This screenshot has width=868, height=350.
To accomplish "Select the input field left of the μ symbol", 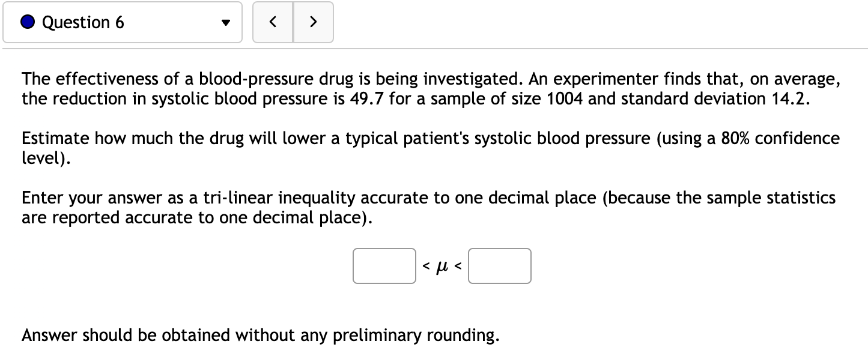I will [384, 266].
